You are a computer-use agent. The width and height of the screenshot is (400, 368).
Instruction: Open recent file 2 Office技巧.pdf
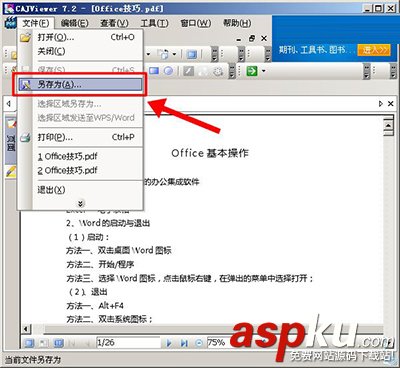tap(81, 170)
